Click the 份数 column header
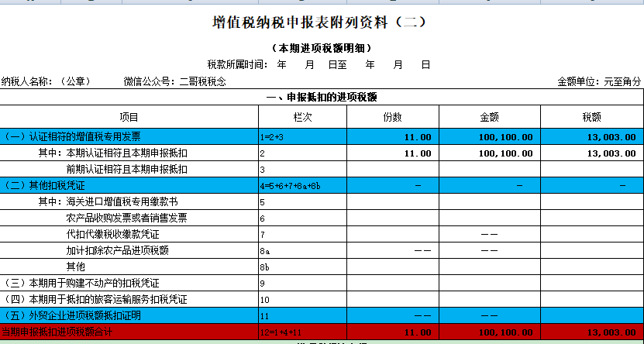 tap(392, 117)
